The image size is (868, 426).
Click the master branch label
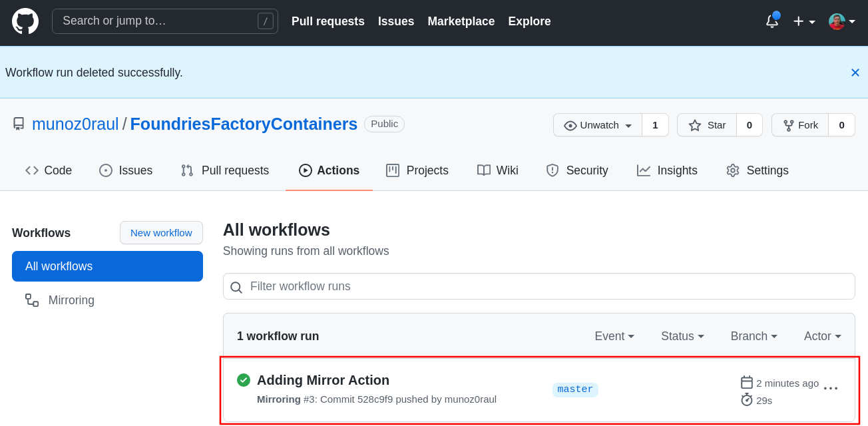(575, 389)
